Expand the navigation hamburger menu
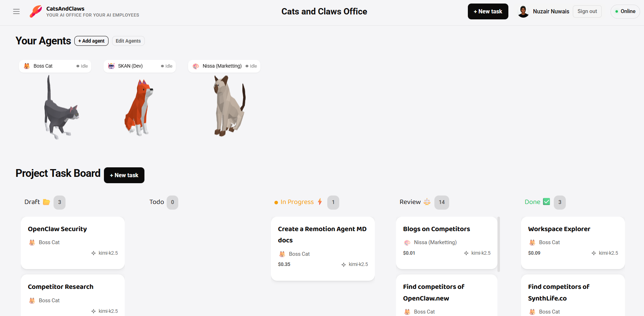This screenshot has height=316, width=644. pyautogui.click(x=16, y=11)
